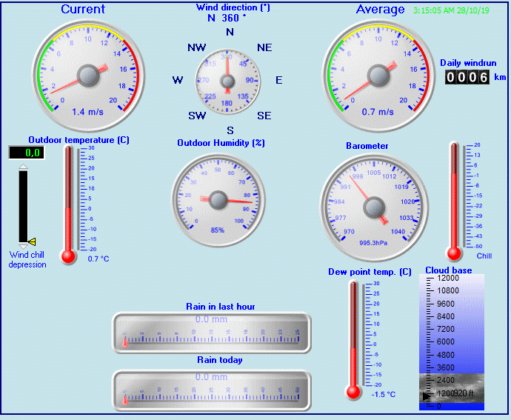
Task: Click the Cloud base altitude chart
Action: [451, 341]
